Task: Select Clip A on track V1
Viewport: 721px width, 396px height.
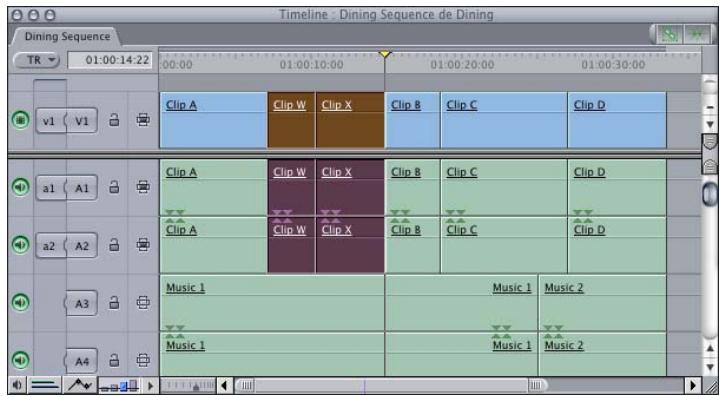Action: click(x=213, y=120)
